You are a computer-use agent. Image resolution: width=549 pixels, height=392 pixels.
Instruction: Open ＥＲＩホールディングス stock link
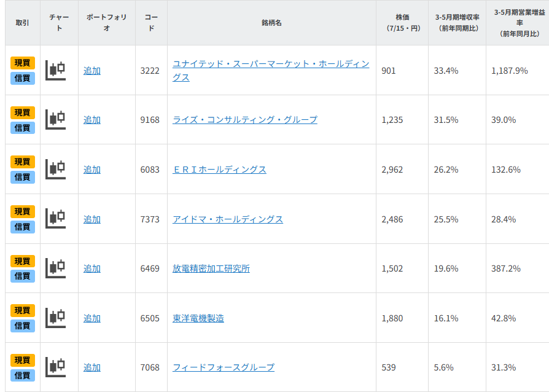click(x=219, y=170)
